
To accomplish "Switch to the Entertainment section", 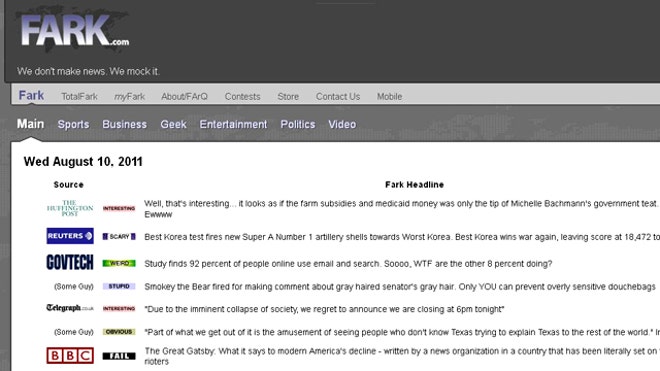I will [x=233, y=124].
